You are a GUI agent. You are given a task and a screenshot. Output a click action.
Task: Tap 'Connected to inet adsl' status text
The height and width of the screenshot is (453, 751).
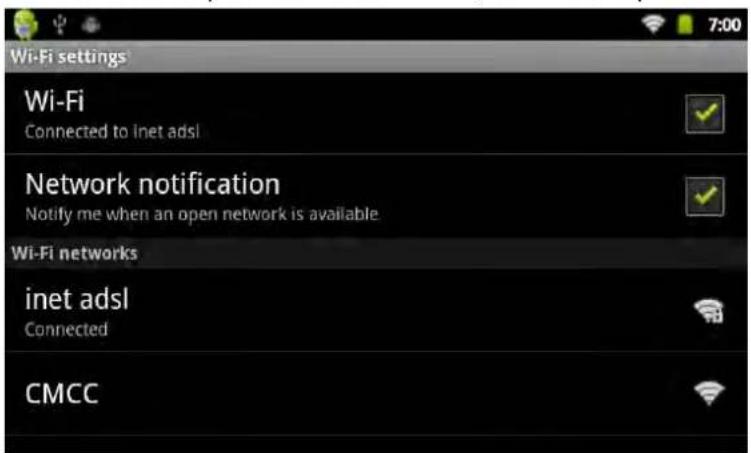[x=112, y=131]
